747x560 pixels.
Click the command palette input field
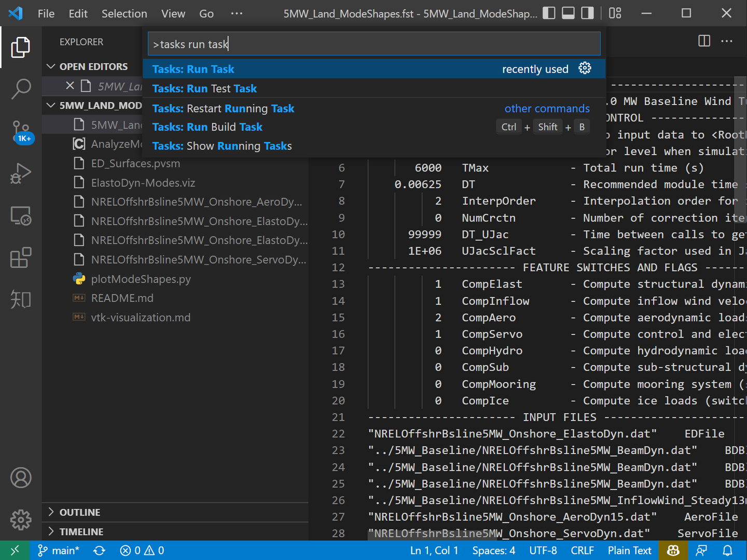pos(374,44)
